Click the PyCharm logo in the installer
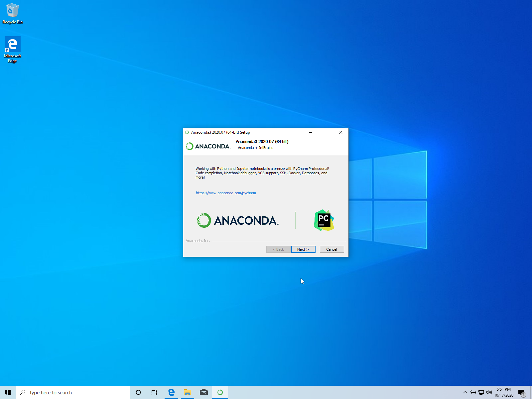The height and width of the screenshot is (399, 532). 324,220
